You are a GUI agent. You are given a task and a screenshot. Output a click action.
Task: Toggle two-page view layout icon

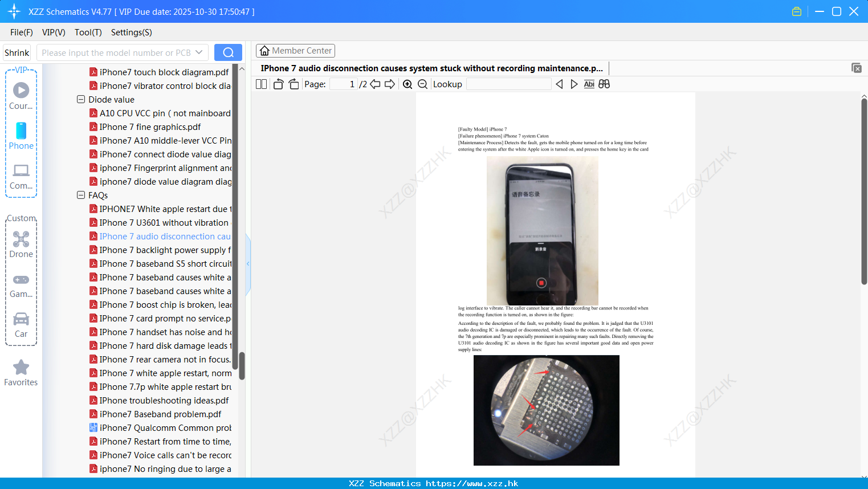(261, 84)
